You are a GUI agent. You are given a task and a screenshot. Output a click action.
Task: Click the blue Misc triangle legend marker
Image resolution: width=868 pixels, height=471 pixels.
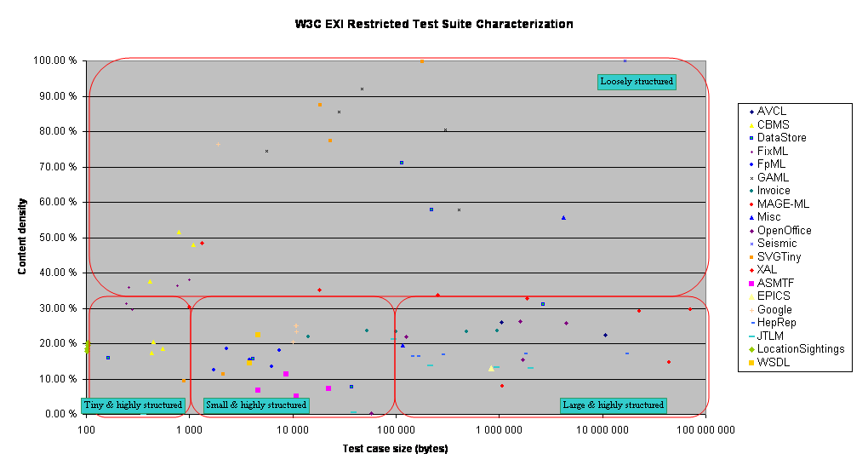click(751, 217)
